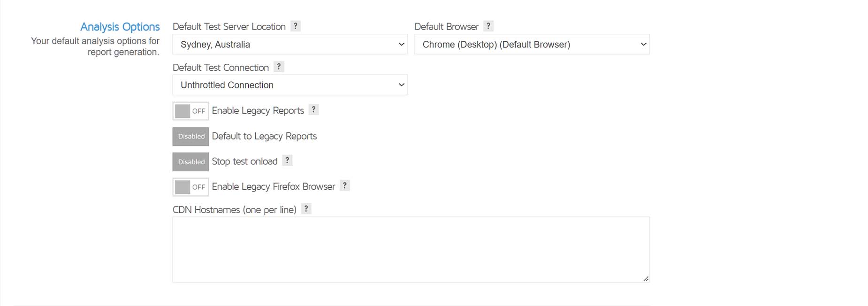This screenshot has height=306, width=868.
Task: Click disabled Default to Legacy Reports toggle
Action: (x=190, y=137)
